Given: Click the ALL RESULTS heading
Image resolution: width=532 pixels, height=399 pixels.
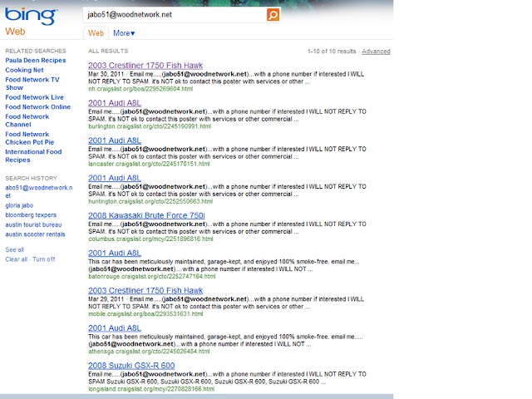Looking at the screenshot, I should coord(108,51).
